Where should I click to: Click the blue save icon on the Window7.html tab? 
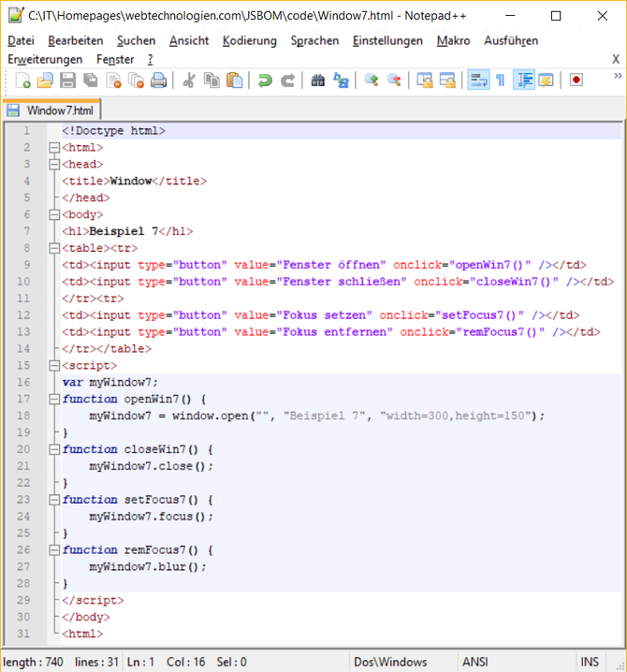tap(13, 110)
